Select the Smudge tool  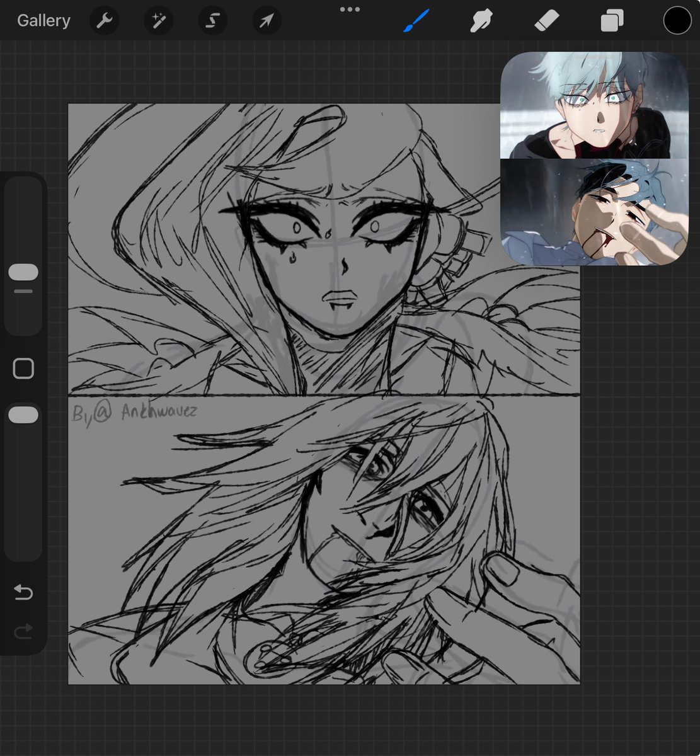(481, 21)
